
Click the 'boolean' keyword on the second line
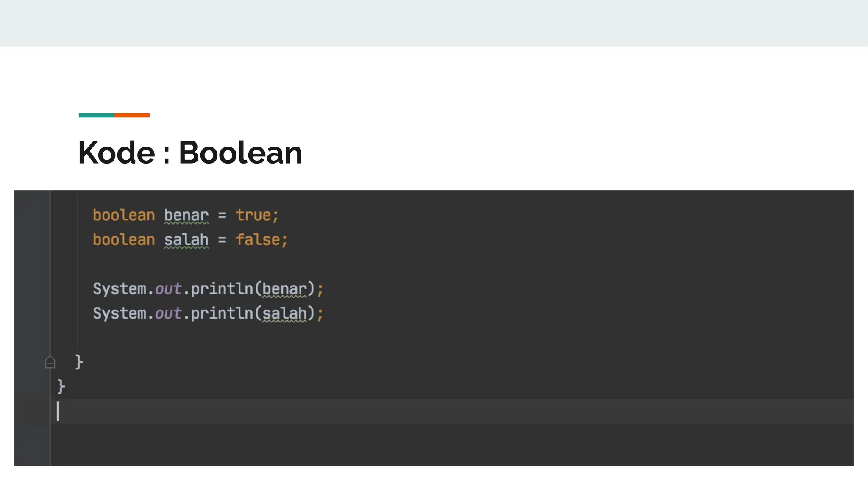click(124, 240)
